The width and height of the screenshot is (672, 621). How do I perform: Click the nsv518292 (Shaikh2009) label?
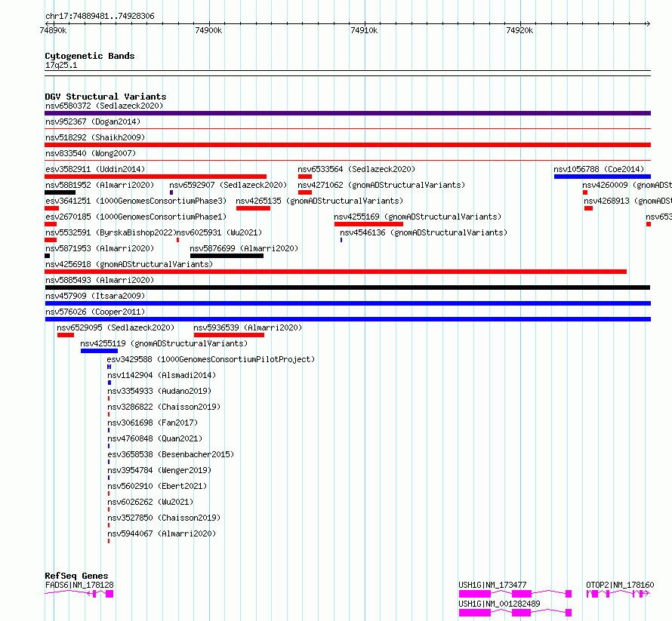(x=95, y=137)
